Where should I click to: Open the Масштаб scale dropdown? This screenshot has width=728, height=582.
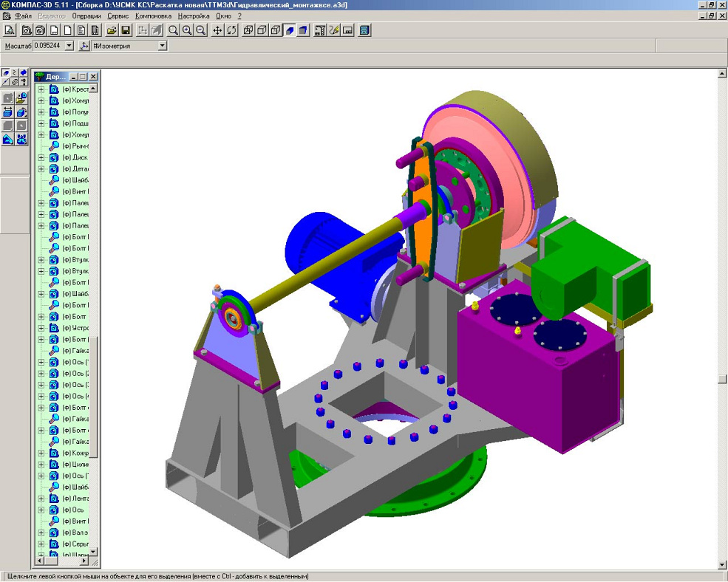tap(69, 46)
